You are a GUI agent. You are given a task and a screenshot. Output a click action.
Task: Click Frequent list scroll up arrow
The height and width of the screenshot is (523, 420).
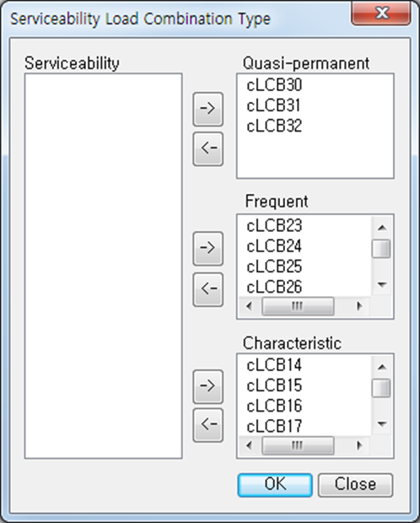tap(382, 228)
